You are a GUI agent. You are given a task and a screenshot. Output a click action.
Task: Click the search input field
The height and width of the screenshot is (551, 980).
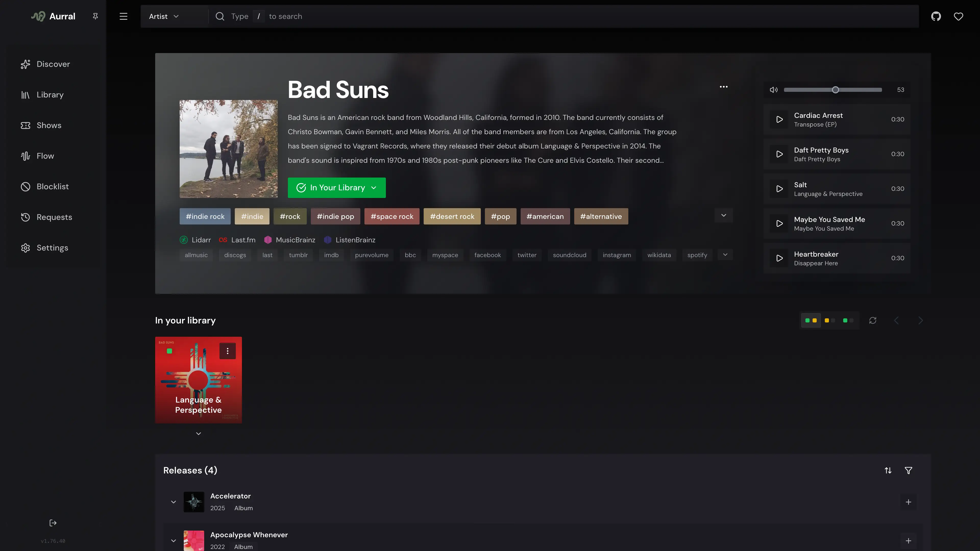[563, 16]
